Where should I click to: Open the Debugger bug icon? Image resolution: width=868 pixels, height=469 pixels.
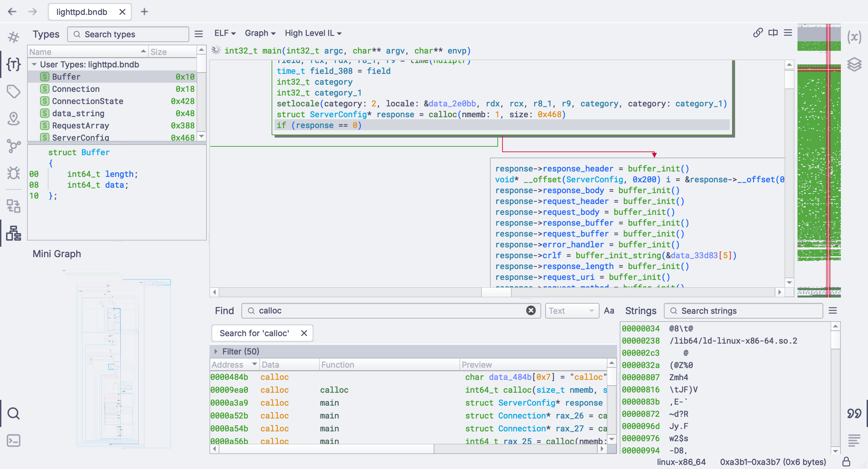click(x=14, y=173)
